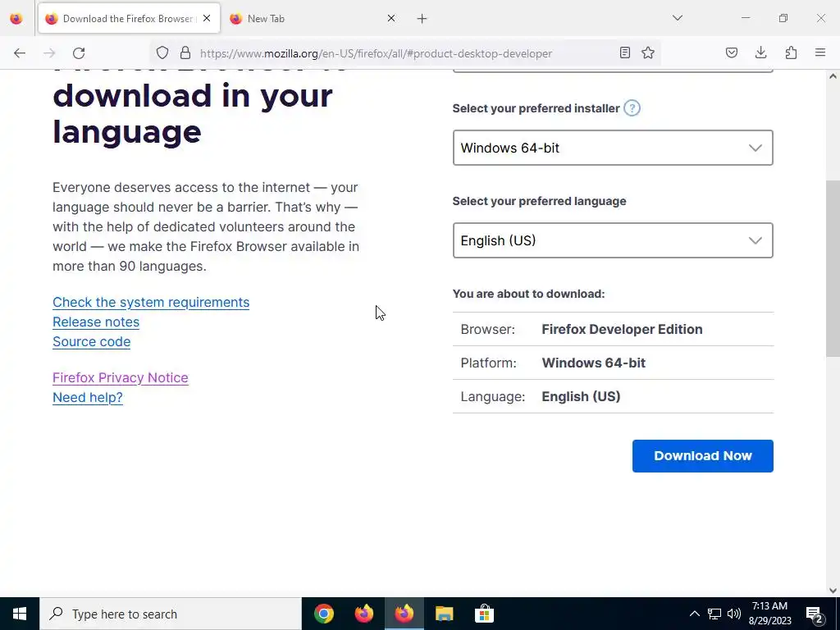The height and width of the screenshot is (630, 840).
Task: Open the Release notes link
Action: click(96, 322)
